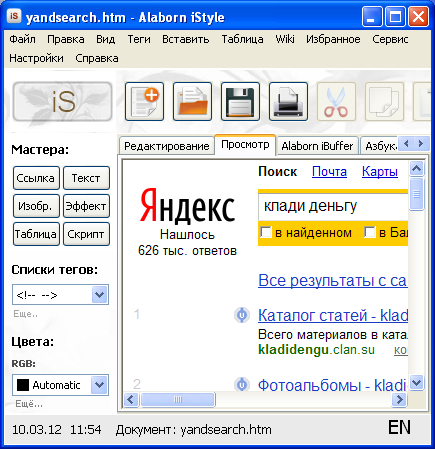Open the Справка menu
Image resolution: width=435 pixels, height=449 pixels.
pyautogui.click(x=97, y=58)
